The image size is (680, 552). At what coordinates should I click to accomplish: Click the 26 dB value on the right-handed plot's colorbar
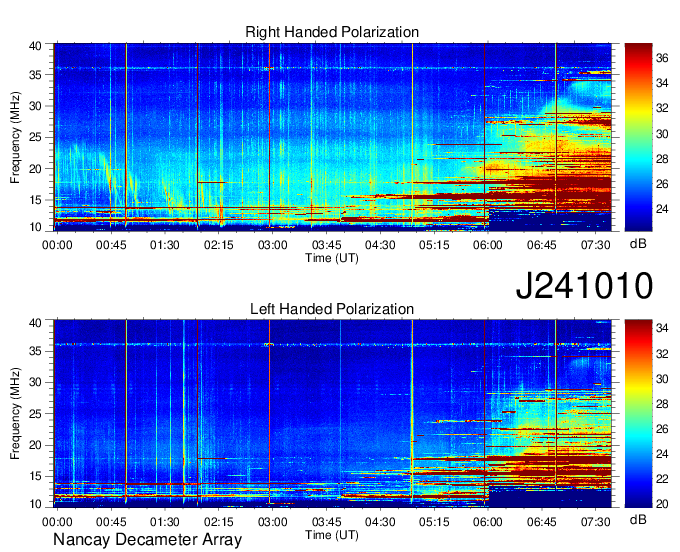tap(662, 184)
